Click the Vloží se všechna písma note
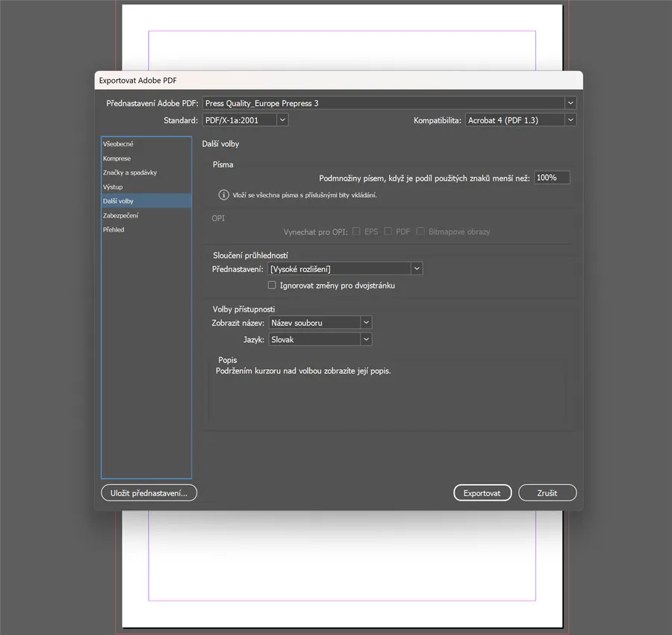Viewport: 672px width, 635px height. click(305, 195)
